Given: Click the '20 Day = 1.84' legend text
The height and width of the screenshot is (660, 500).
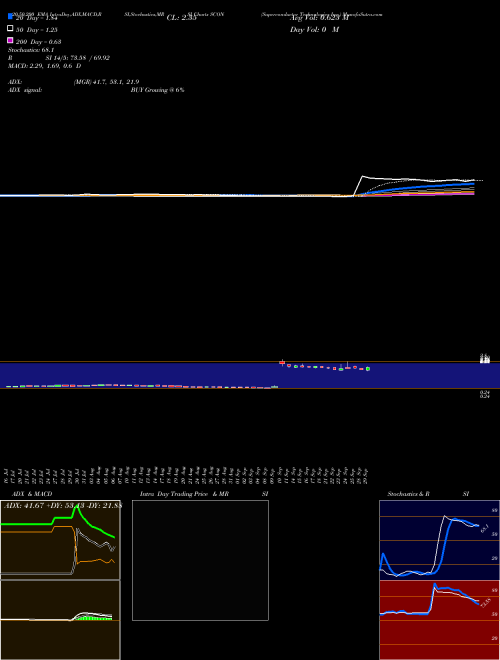Looking at the screenshot, I should pos(36,18).
